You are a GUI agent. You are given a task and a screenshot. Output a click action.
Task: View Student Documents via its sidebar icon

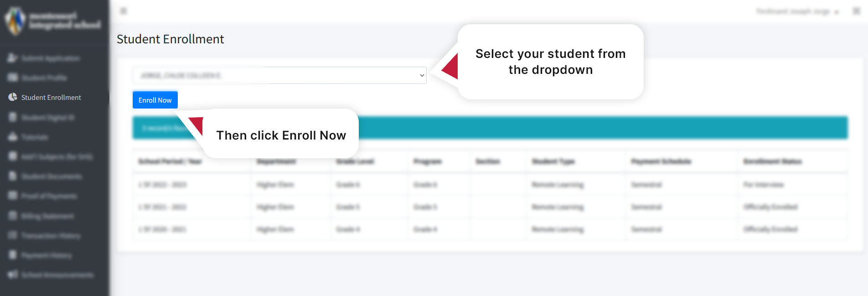point(11,176)
